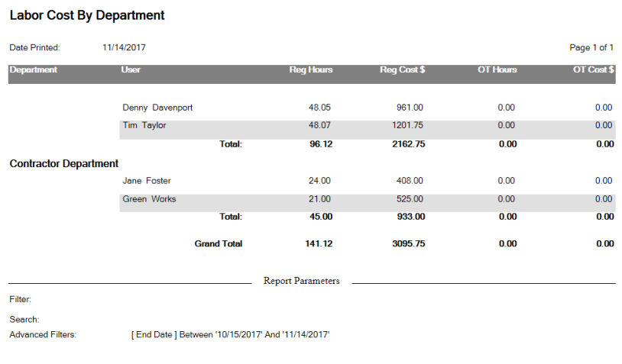Click the User column header
Screen dimensions: 622x364
(x=131, y=69)
